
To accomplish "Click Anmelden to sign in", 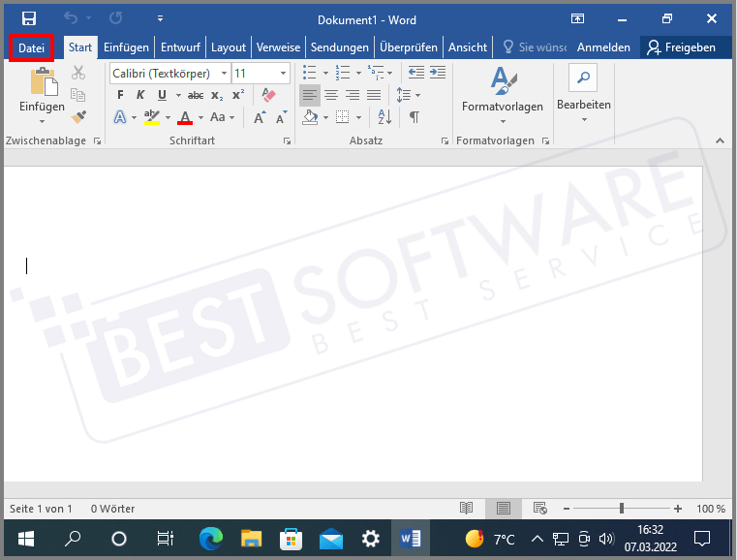I will (x=603, y=47).
